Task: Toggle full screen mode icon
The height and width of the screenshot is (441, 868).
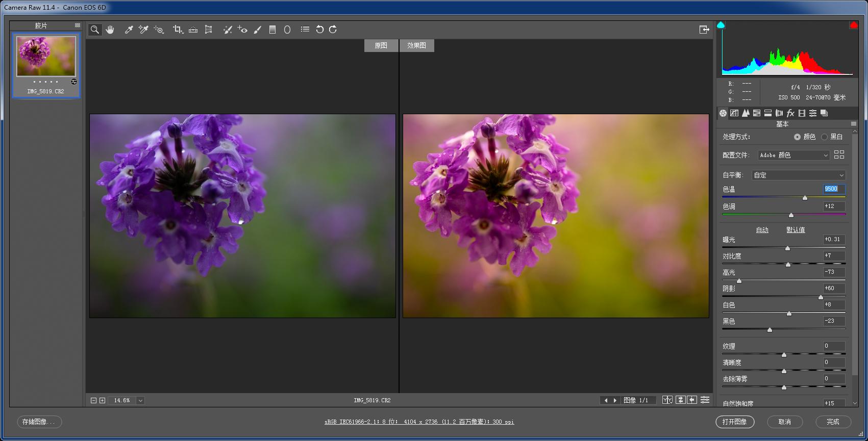Action: (x=704, y=30)
